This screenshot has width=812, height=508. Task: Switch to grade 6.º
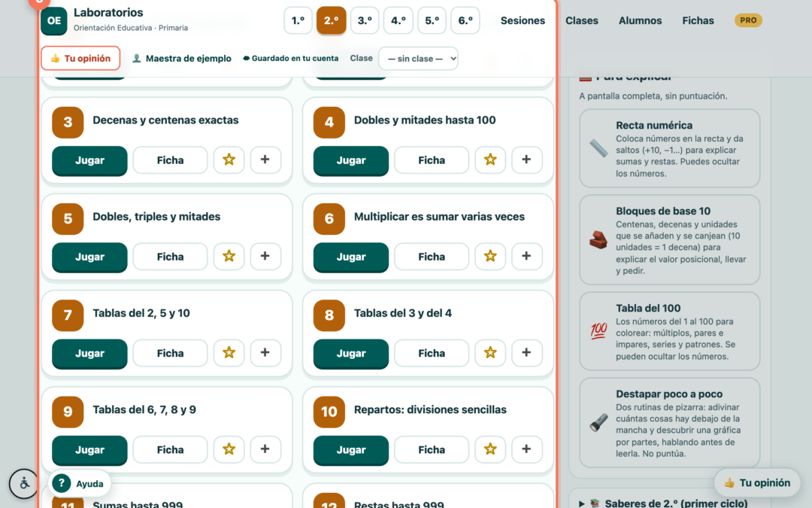point(465,21)
